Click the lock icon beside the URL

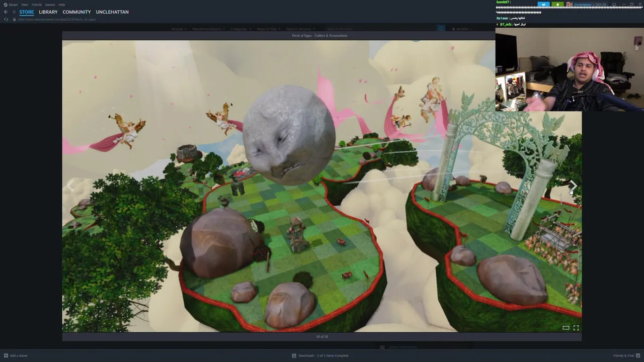pos(14,20)
